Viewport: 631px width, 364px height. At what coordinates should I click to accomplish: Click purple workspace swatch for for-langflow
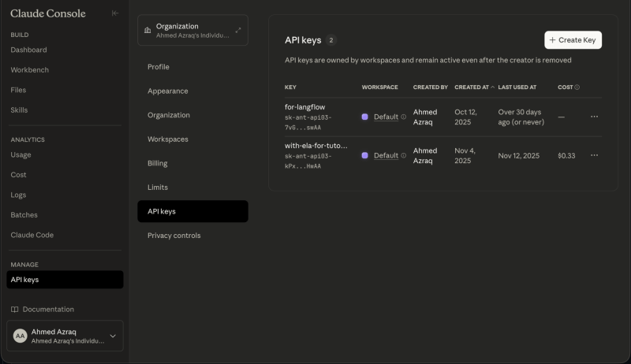tap(364, 117)
